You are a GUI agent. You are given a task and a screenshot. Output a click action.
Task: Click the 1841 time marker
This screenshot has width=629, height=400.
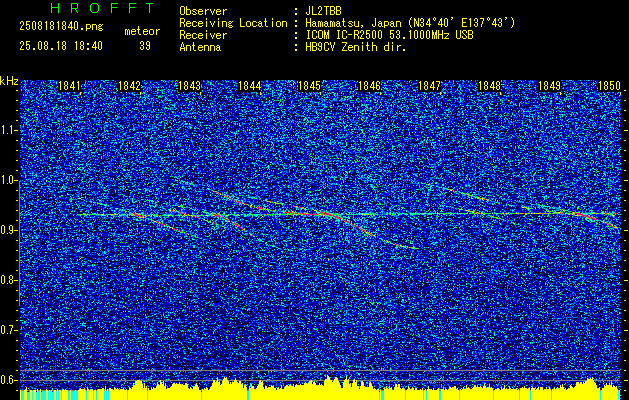coord(69,86)
